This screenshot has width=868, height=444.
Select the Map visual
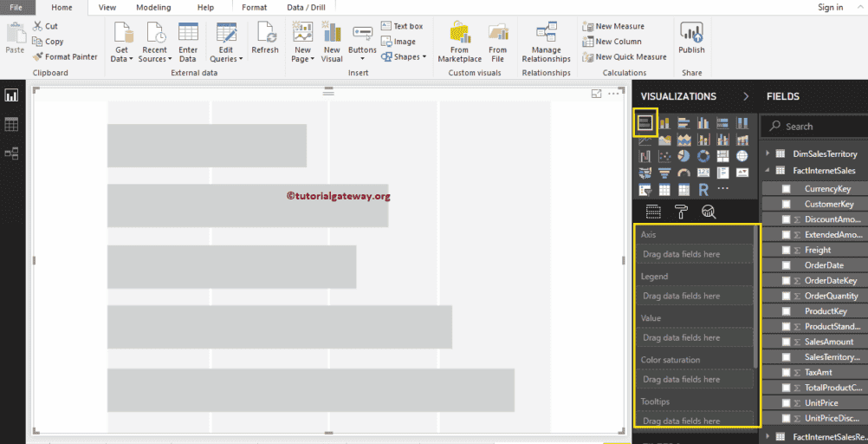point(742,156)
